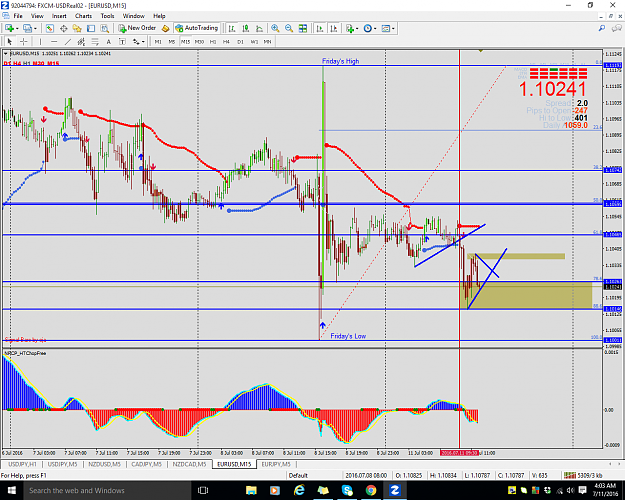The width and height of the screenshot is (625, 500).
Task: Switch timeframe to M1
Action: (x=158, y=41)
